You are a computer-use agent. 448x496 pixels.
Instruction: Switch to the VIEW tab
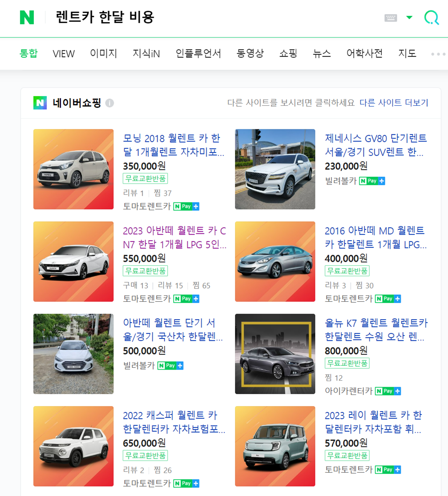click(64, 54)
